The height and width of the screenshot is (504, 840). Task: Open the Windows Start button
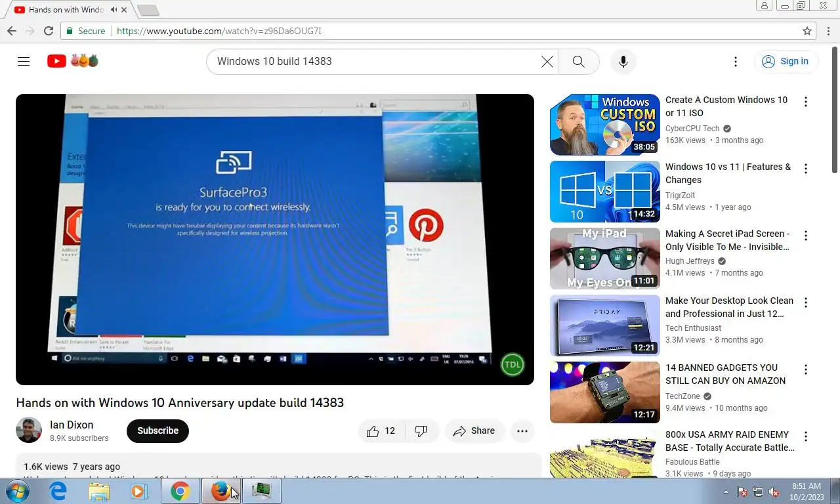point(18,491)
